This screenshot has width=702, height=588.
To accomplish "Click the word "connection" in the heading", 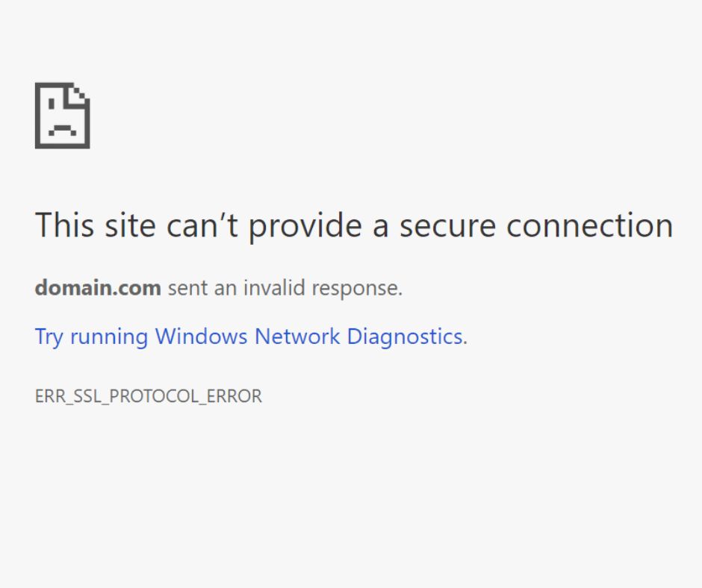I will click(589, 225).
